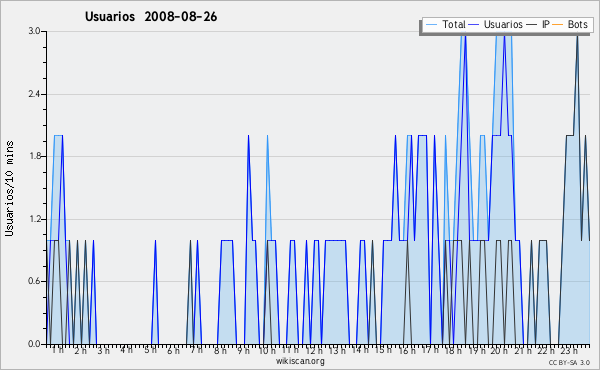Image resolution: width=600 pixels, height=370 pixels.
Task: Click the '11 h' x-axis label
Action: coord(290,350)
